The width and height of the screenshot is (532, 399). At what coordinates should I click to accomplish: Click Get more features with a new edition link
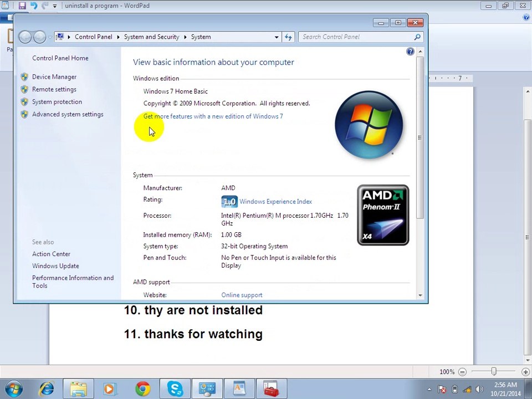[x=213, y=116]
